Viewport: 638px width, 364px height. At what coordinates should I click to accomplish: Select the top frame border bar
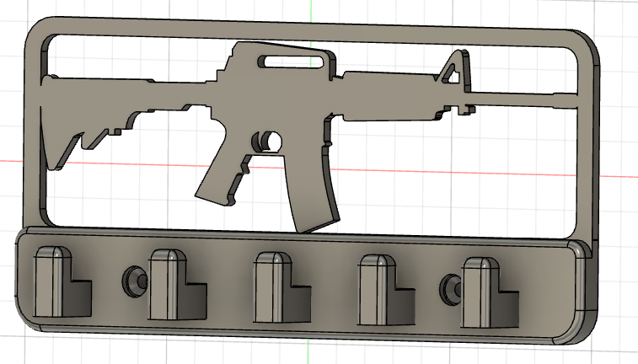[x=309, y=34]
